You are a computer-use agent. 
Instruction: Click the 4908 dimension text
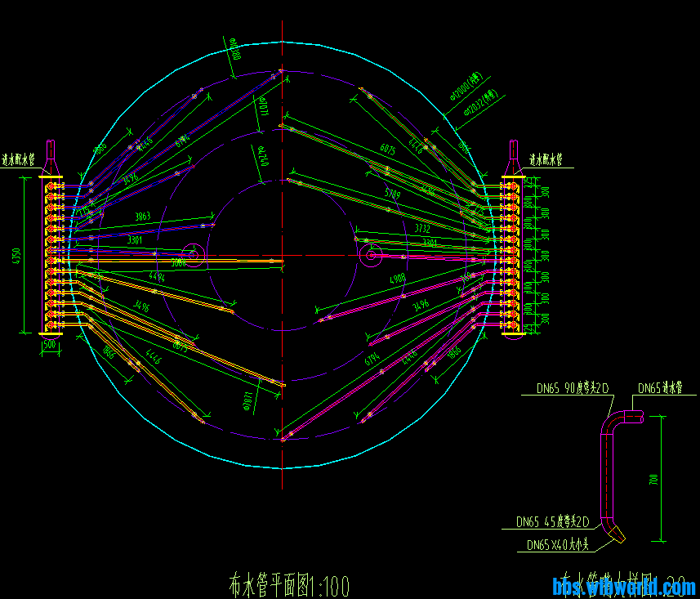397,279
